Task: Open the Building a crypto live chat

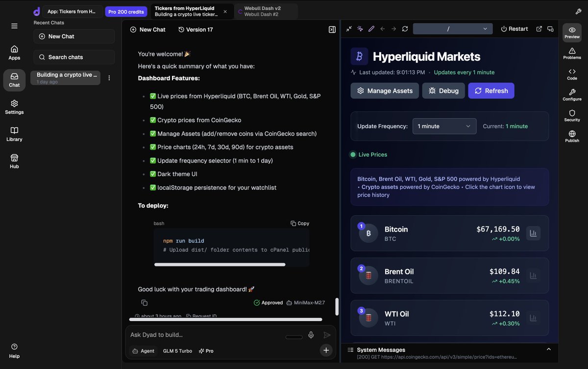Action: tap(66, 78)
